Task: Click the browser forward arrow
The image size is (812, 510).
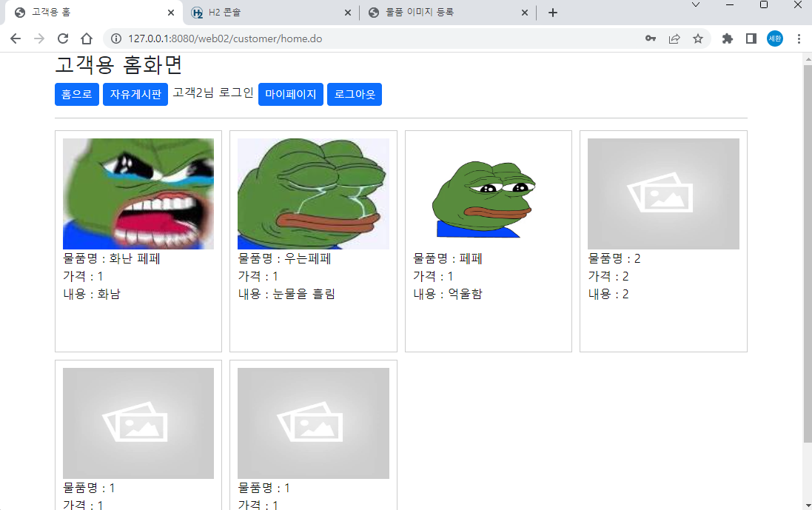Action: 39,38
